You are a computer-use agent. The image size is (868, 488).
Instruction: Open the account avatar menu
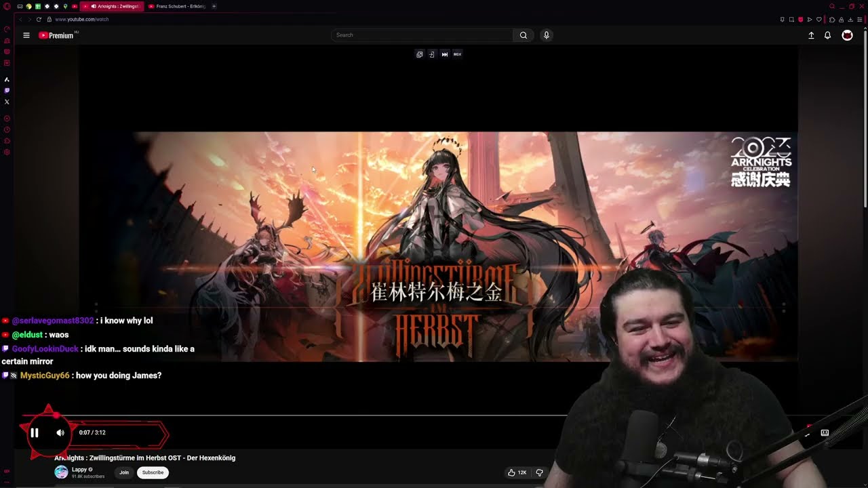coord(847,35)
